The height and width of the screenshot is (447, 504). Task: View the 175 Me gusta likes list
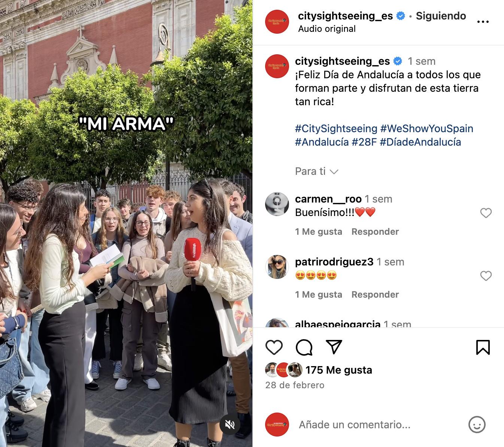tap(339, 370)
